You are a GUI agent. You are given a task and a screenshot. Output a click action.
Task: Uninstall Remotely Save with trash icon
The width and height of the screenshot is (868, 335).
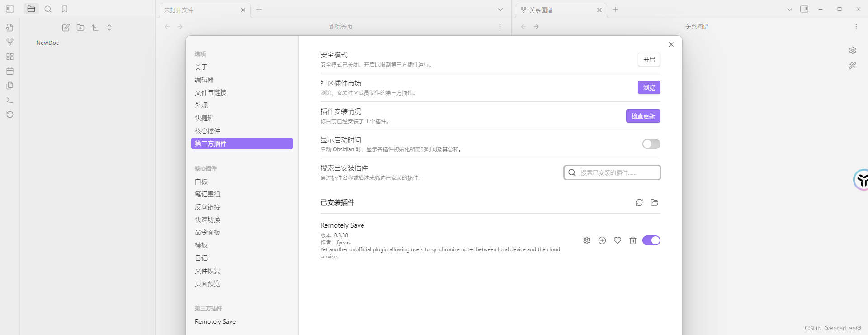pos(633,240)
